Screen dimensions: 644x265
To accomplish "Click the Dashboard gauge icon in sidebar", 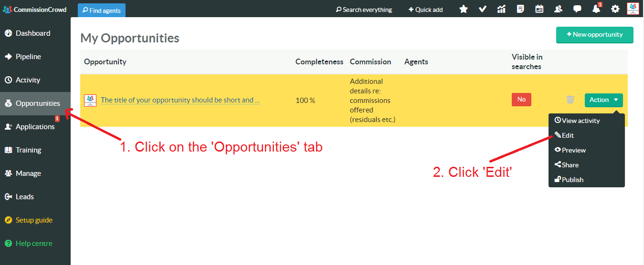I will click(8, 33).
